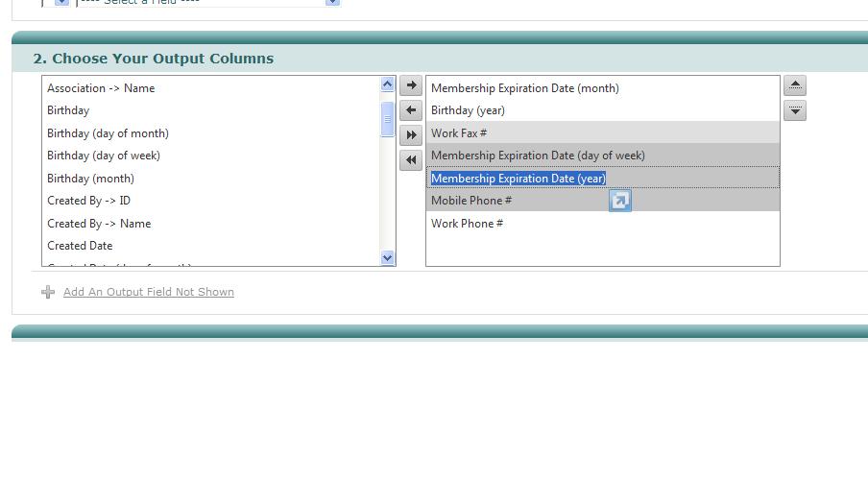Image resolution: width=868 pixels, height=504 pixels.
Task: Open Add An Output Field Not Shown link
Action: 149,292
